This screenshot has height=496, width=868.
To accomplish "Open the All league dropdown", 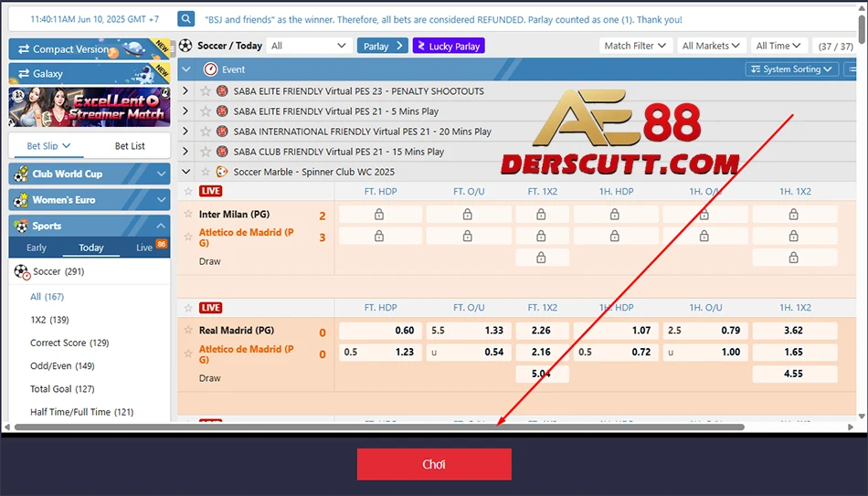I will coord(309,46).
